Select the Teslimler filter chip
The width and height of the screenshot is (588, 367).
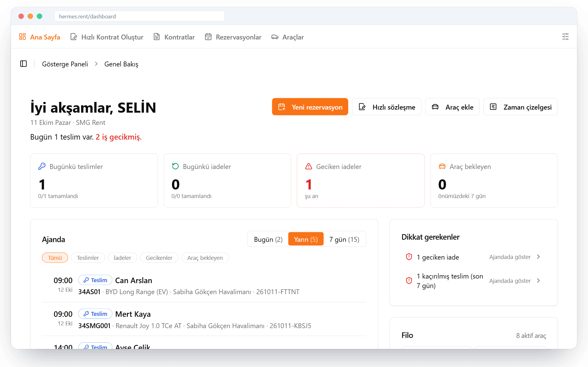click(x=88, y=258)
